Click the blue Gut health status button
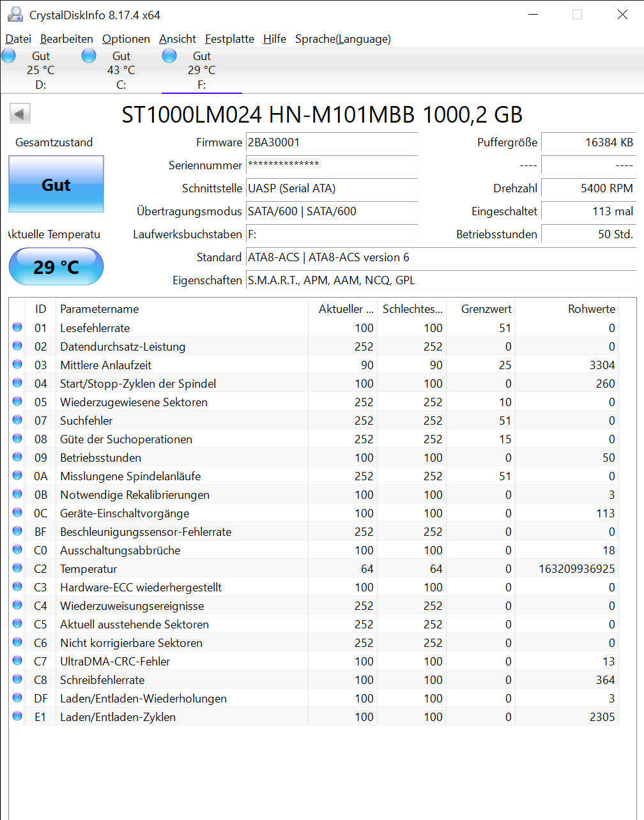 [56, 185]
